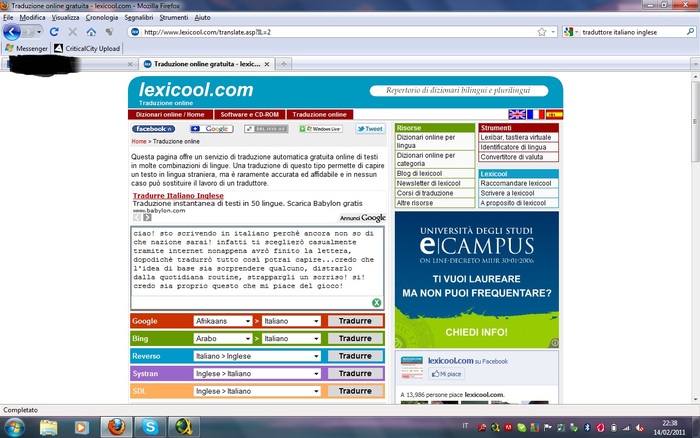Switch site to English with UK flag
The height and width of the screenshot is (438, 700).
click(x=517, y=114)
